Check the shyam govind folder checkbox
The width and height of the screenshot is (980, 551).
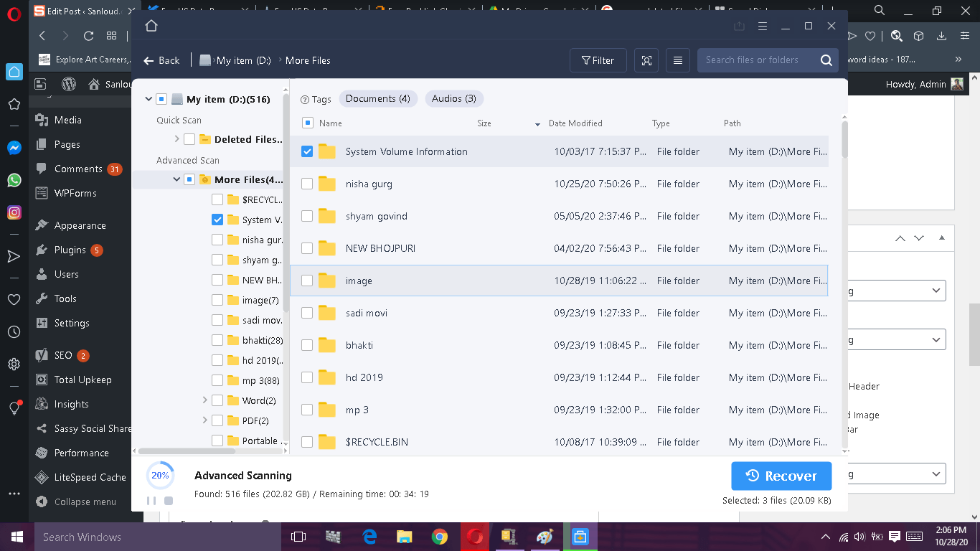click(x=307, y=216)
